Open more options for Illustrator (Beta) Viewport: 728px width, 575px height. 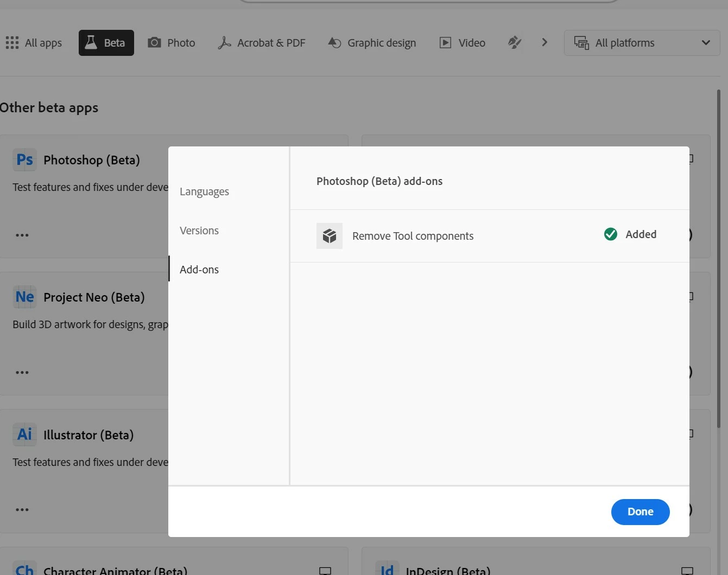22,509
